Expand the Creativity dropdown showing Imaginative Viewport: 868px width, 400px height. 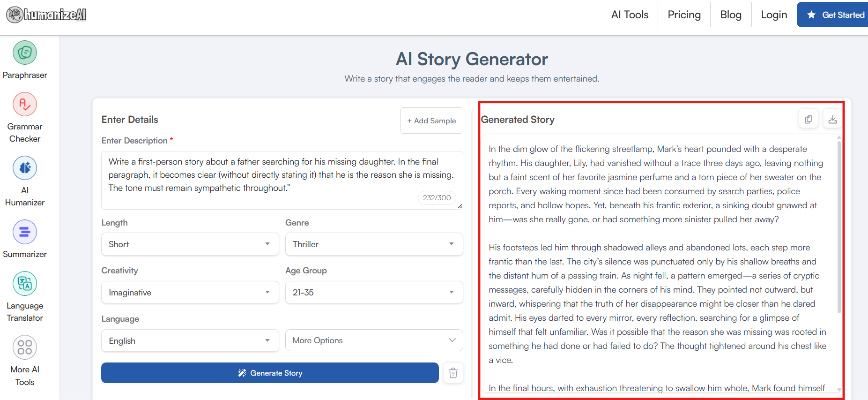pos(190,293)
